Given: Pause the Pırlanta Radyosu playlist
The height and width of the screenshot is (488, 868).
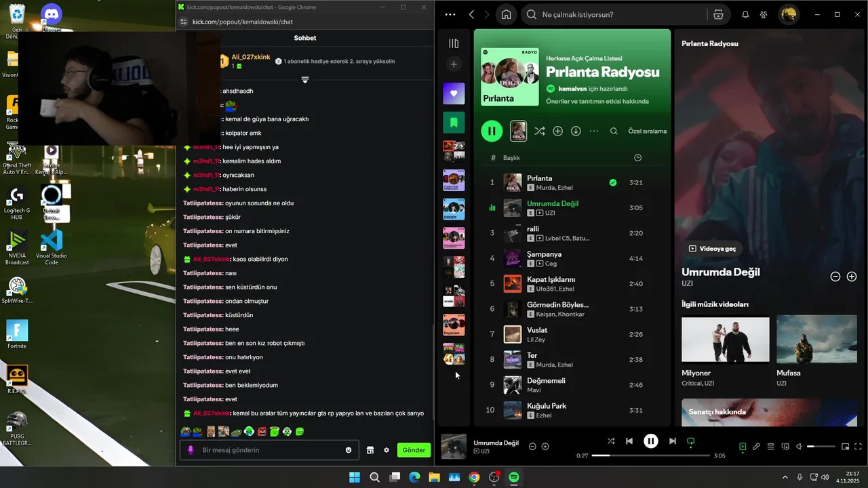Looking at the screenshot, I should tap(492, 131).
